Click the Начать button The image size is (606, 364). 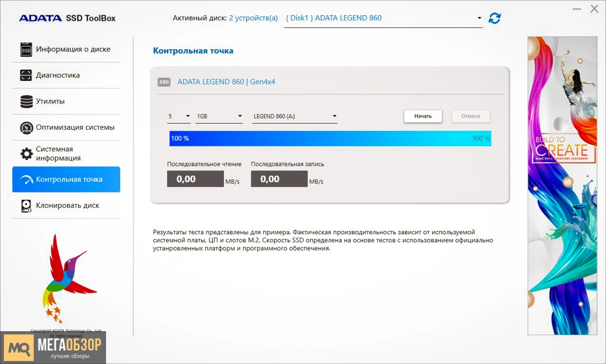tap(423, 116)
